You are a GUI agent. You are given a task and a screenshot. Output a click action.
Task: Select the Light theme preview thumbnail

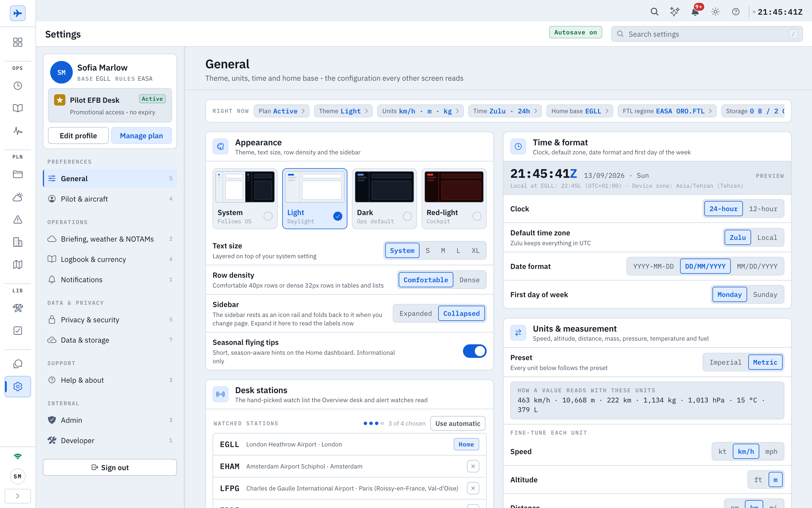click(x=315, y=187)
